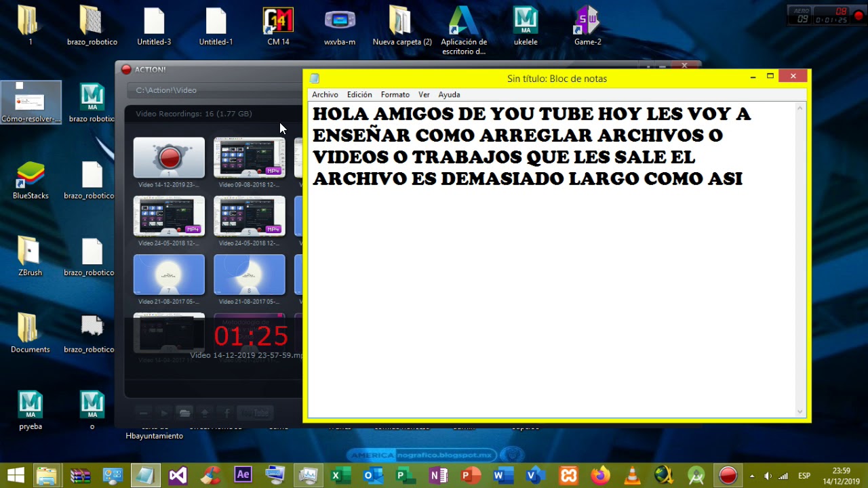Open the Ver menu in Notepad

click(424, 95)
